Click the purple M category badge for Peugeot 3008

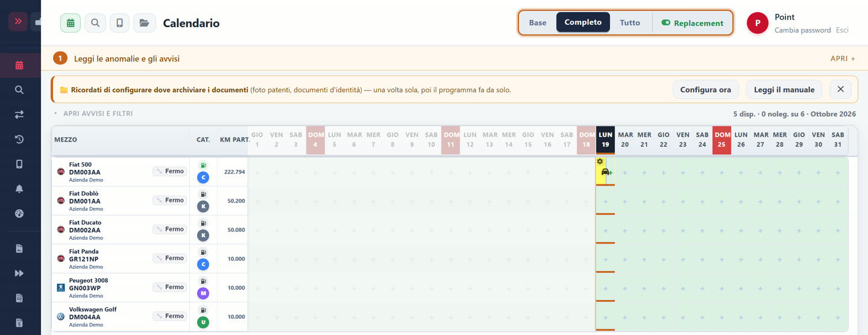click(203, 293)
